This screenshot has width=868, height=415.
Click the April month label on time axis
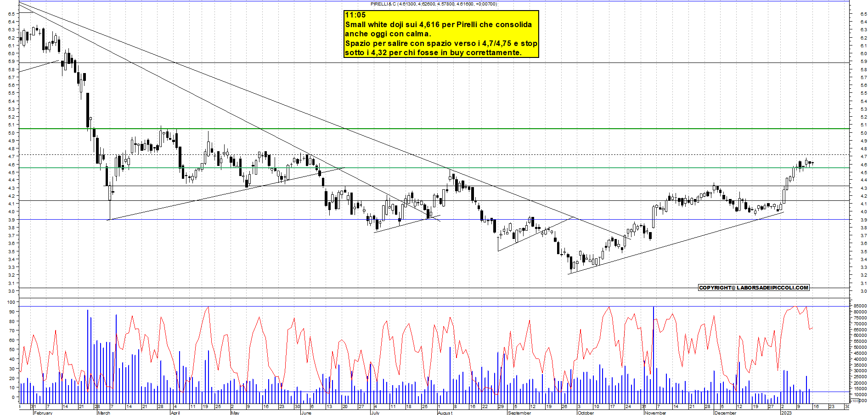(175, 413)
